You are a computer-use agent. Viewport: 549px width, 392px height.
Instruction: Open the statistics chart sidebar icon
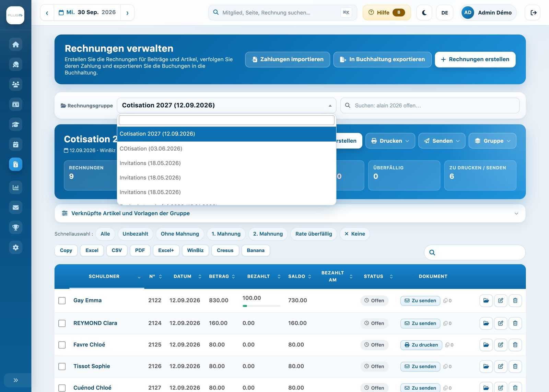pyautogui.click(x=15, y=187)
